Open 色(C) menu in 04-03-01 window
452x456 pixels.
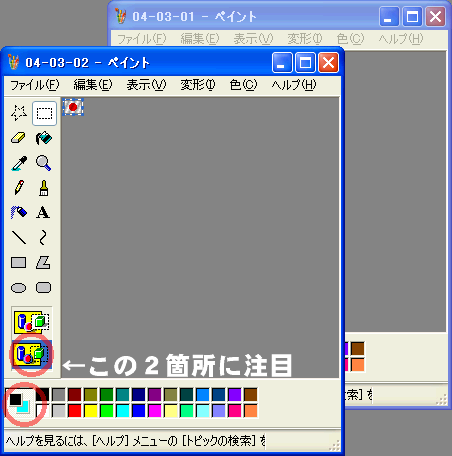tap(350, 39)
